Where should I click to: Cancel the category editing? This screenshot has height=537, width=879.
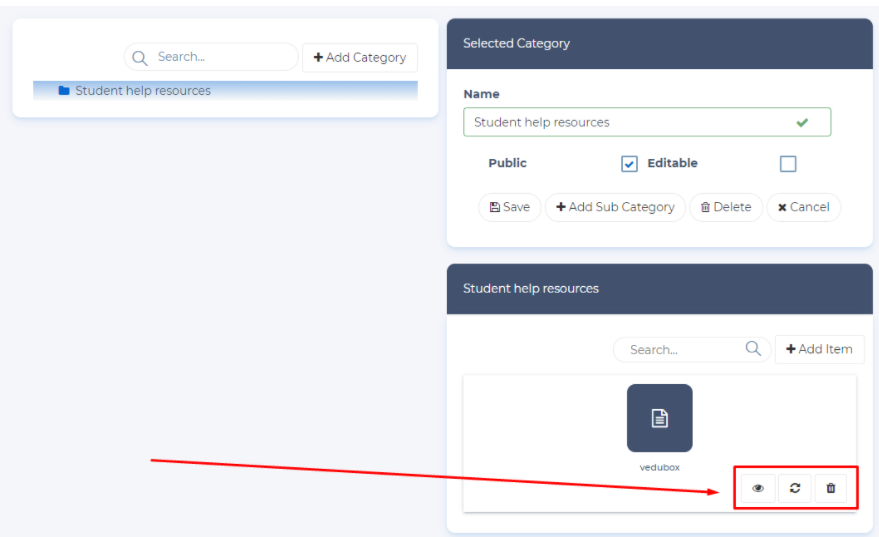pos(803,207)
